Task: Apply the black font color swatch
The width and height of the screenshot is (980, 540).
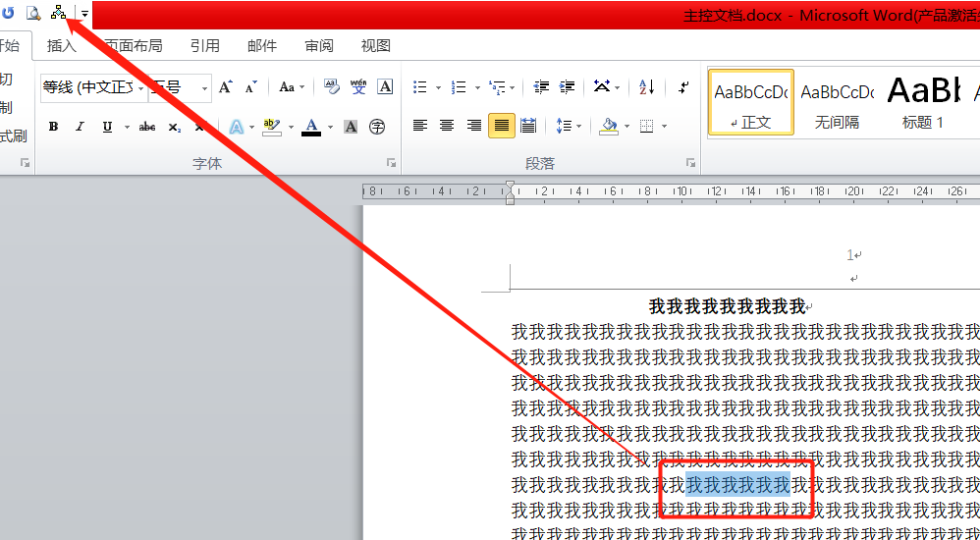Action: 311,127
